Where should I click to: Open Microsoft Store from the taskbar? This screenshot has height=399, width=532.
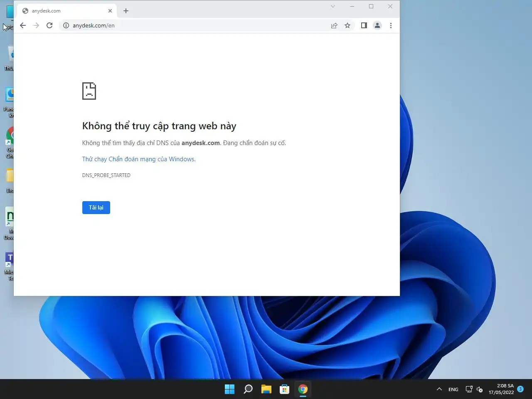[x=285, y=389]
